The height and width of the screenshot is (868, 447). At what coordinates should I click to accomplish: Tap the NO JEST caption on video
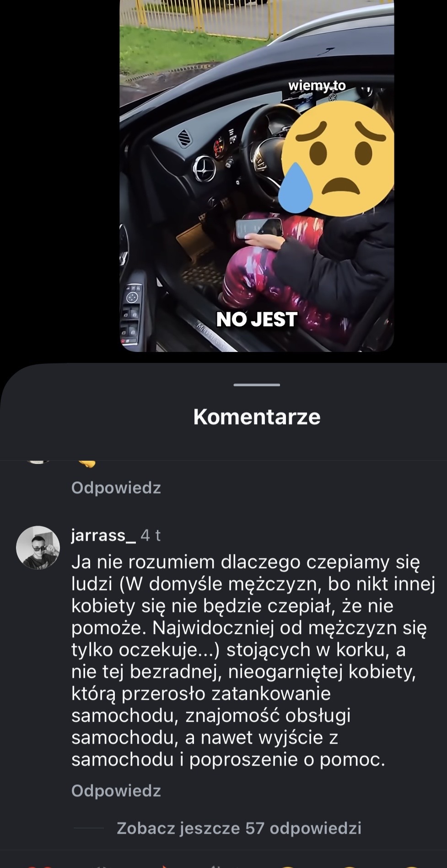[x=257, y=320]
